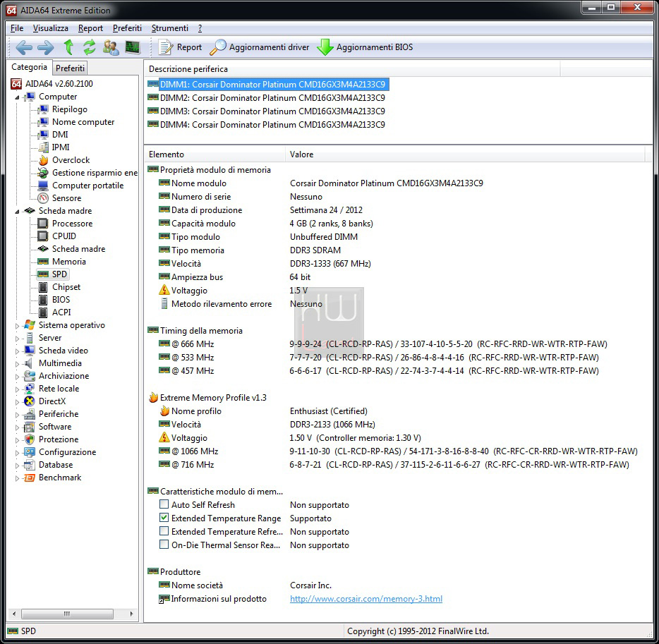Viewport: 659px width, 644px height.
Task: Click the Protezione shield icon
Action: point(30,439)
